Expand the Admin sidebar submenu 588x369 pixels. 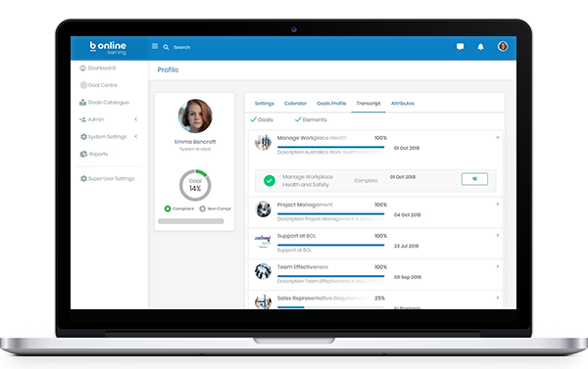(x=136, y=119)
